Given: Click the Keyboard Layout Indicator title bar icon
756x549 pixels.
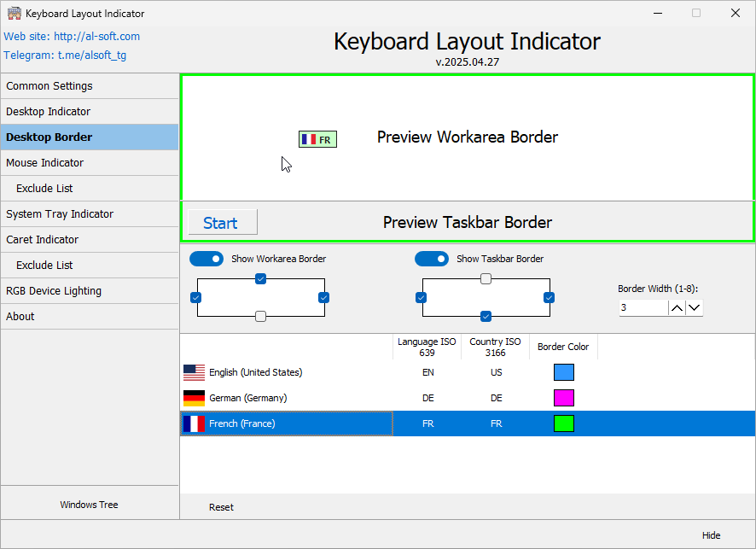Looking at the screenshot, I should tap(14, 13).
